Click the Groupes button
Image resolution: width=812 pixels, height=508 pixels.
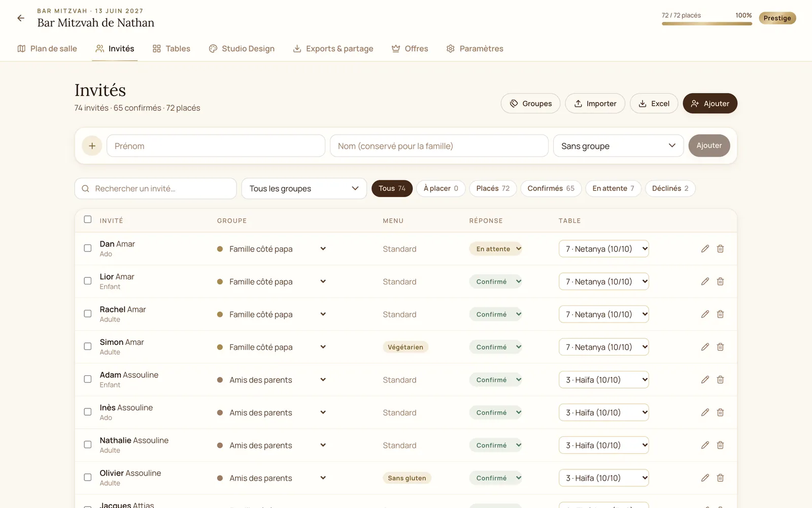pyautogui.click(x=530, y=104)
